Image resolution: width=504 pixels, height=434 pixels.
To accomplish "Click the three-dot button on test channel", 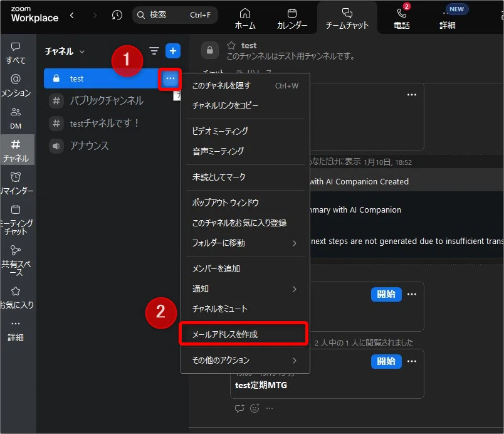I will (x=170, y=78).
